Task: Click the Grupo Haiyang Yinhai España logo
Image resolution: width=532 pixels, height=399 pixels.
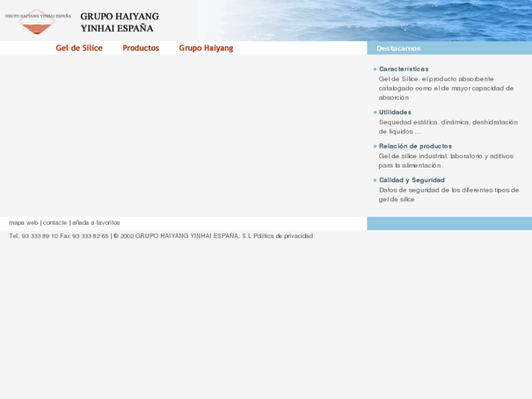Action: click(x=37, y=21)
